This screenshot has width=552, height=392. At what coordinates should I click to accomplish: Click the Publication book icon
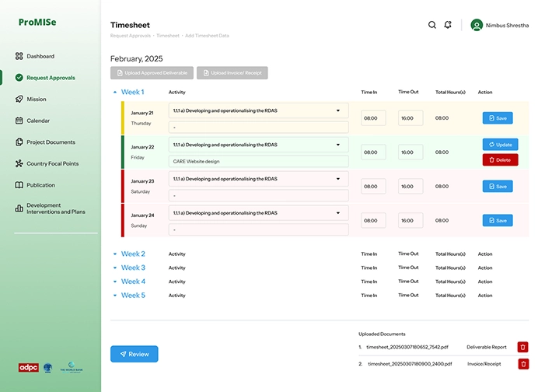[19, 185]
